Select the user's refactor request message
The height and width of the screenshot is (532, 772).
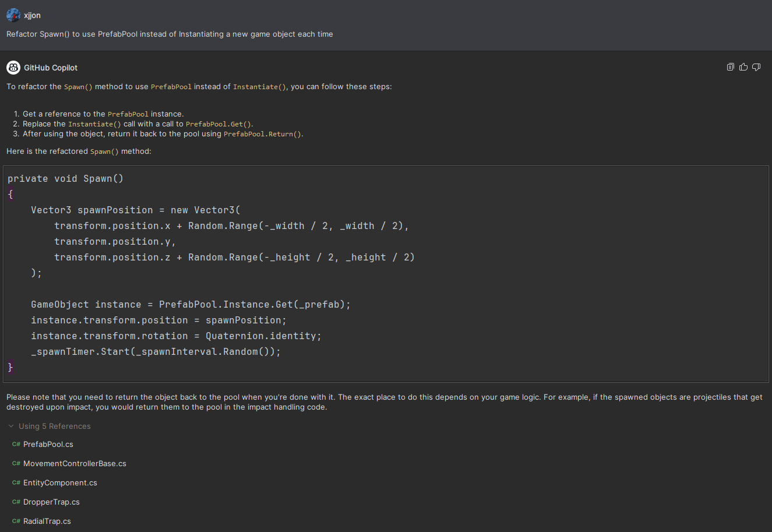[x=170, y=34]
